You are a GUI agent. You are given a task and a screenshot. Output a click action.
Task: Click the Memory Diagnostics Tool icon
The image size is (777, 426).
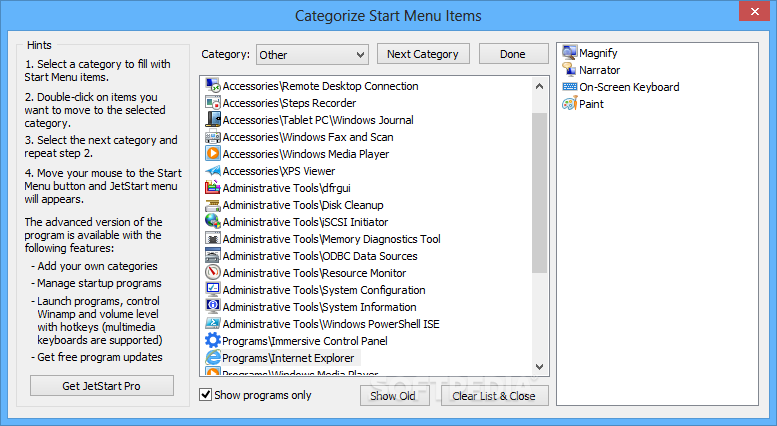click(213, 238)
